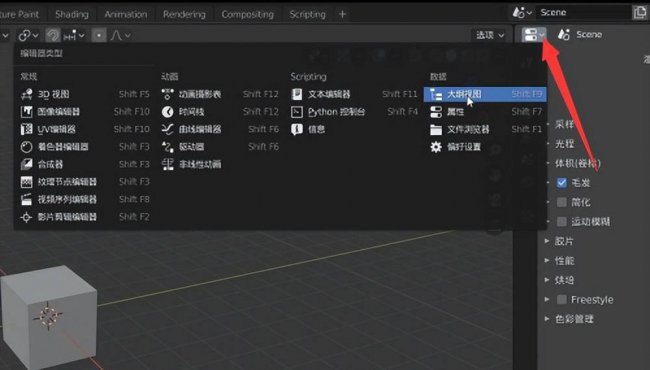Expand the Freestyle panel triangle
Viewport: 650px width, 370px height.
coord(547,299)
